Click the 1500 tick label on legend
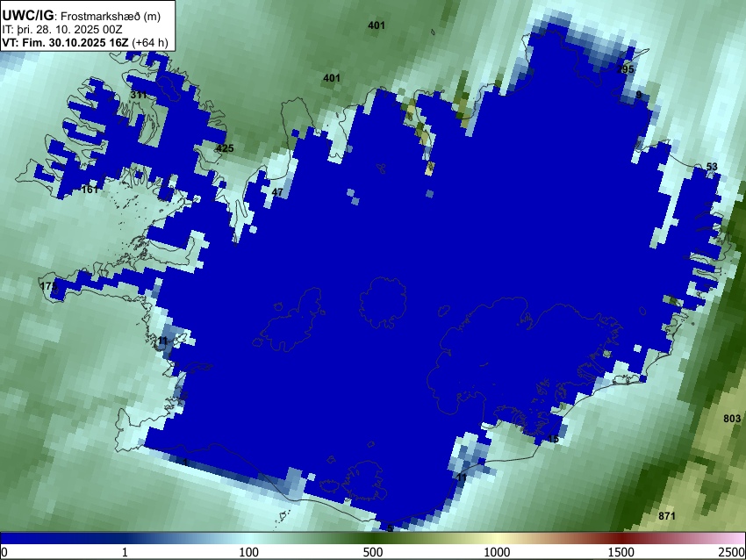Viewport: 746px width, 560px height. 621,552
